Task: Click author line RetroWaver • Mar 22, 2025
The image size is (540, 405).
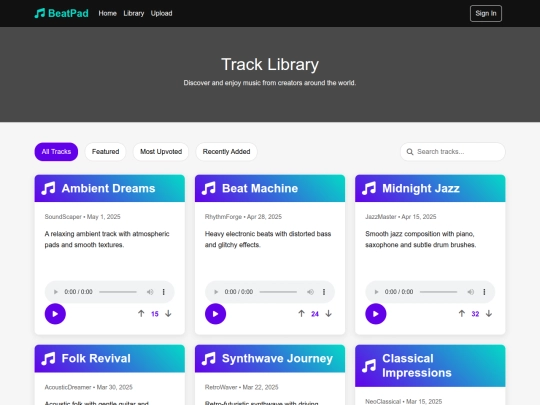Action: click(241, 387)
